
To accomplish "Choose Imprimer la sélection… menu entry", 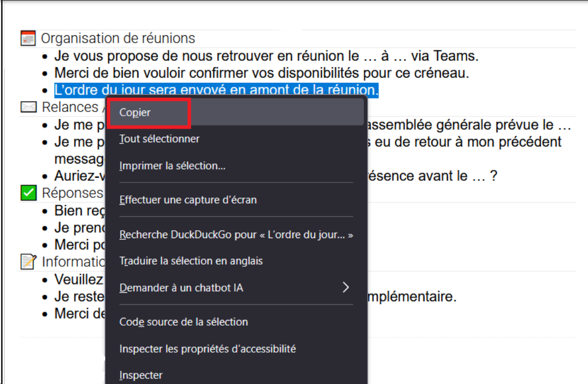I will point(172,166).
